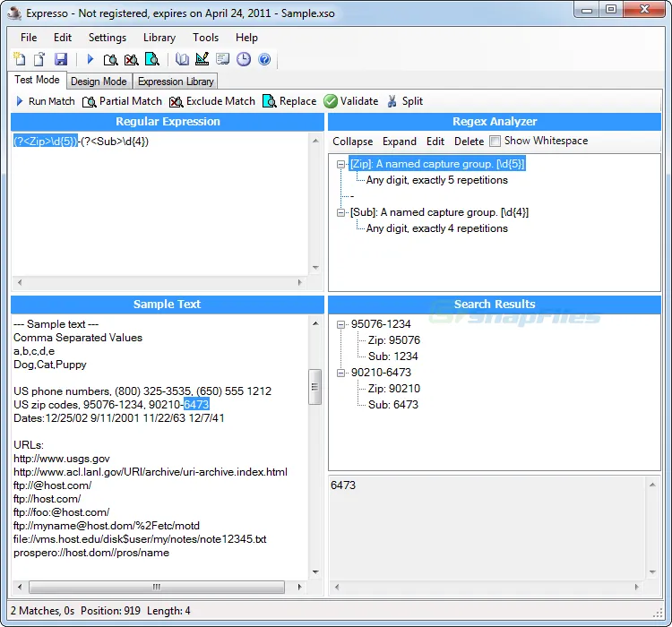Viewport: 672px width, 627px height.
Task: Collapse the 95076-1234 search result node
Action: coord(341,324)
